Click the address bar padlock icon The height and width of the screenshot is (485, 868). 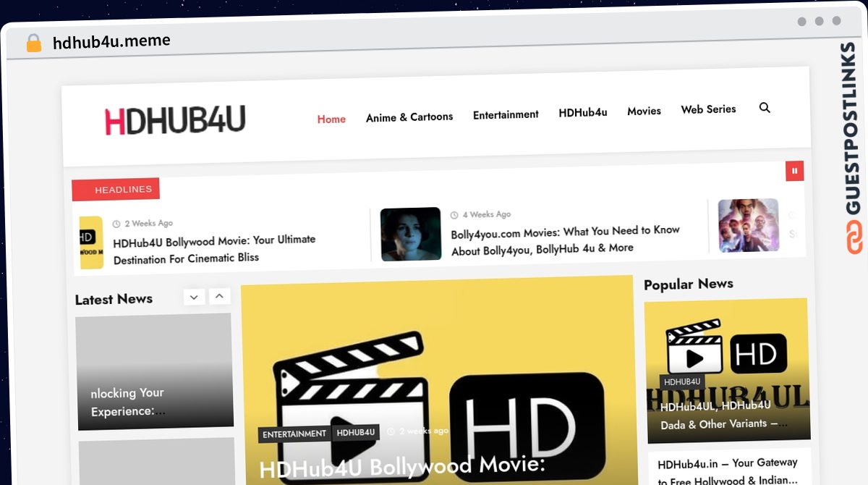click(34, 43)
